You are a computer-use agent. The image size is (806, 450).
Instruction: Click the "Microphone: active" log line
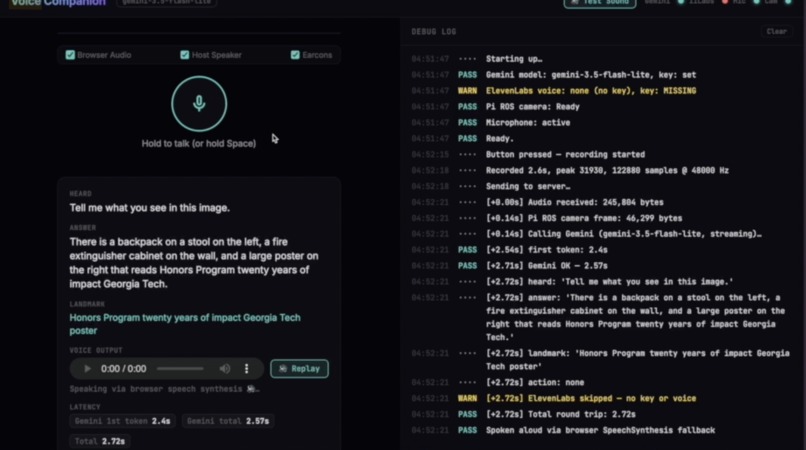point(528,122)
